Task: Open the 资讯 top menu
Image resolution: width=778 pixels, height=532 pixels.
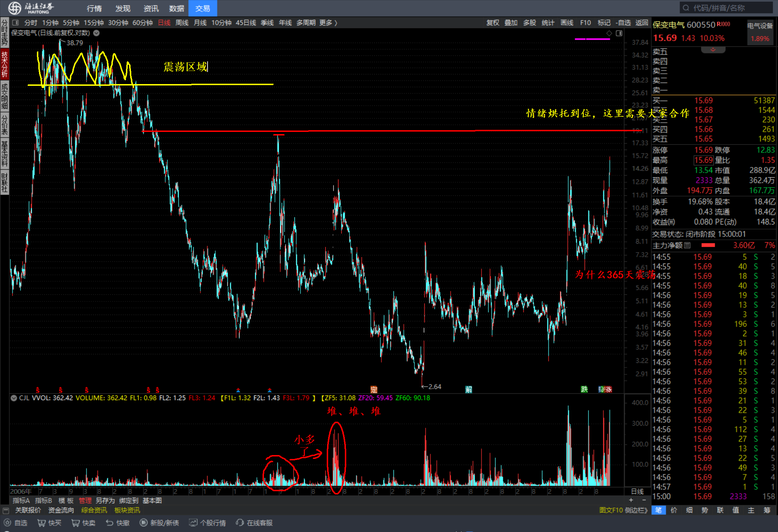Action: click(151, 8)
